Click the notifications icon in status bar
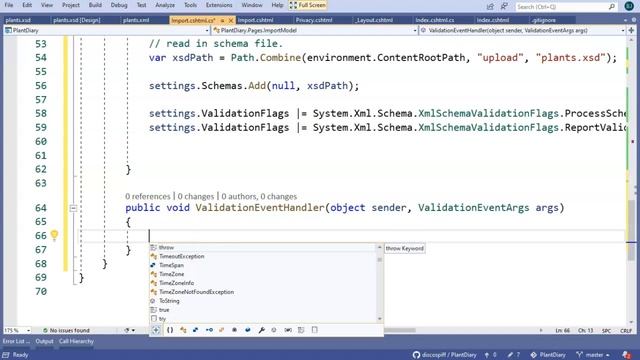 pos(627,355)
